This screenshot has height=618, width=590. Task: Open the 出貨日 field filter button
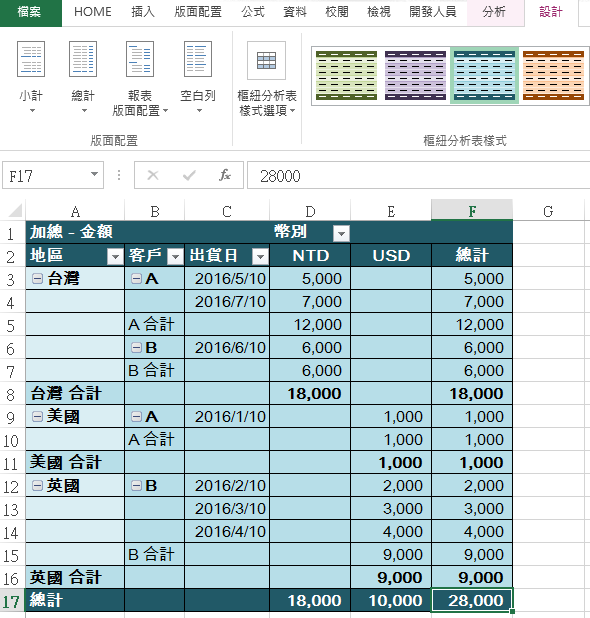(x=260, y=257)
